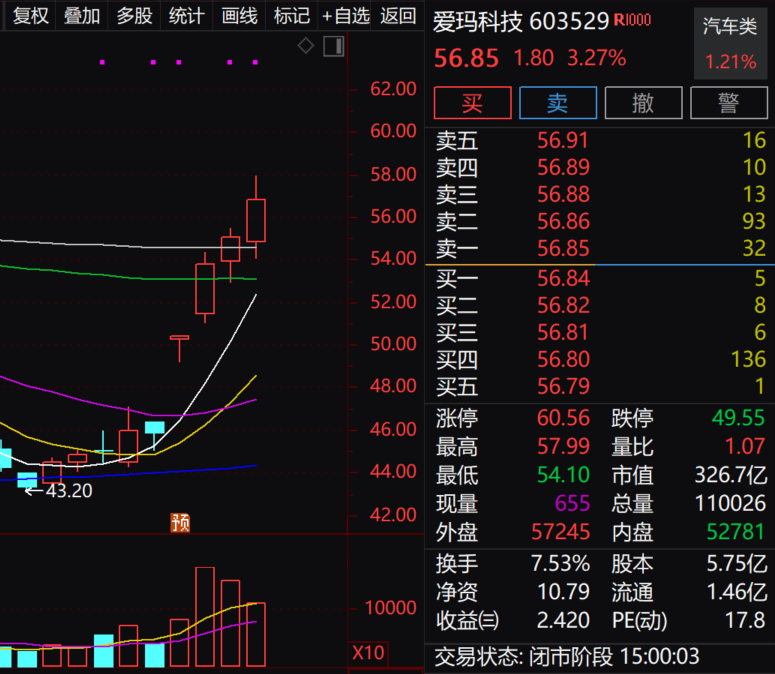This screenshot has height=674, width=775.
Task: Click 返回 to go back
Action: pyautogui.click(x=398, y=16)
